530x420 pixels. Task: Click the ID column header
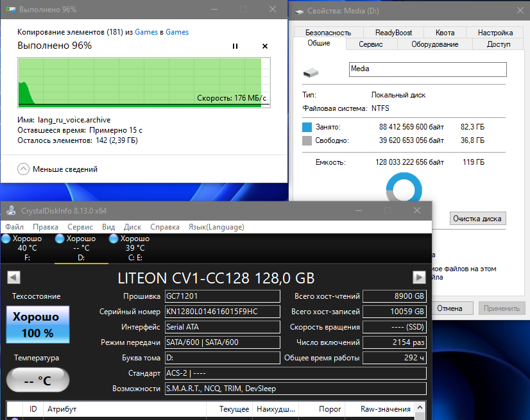[x=33, y=409]
